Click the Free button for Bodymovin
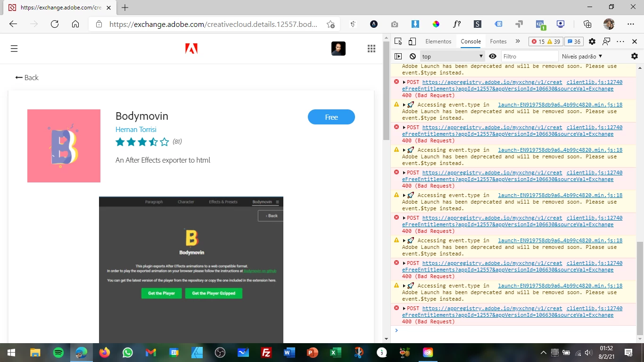The width and height of the screenshot is (644, 362). tap(331, 117)
